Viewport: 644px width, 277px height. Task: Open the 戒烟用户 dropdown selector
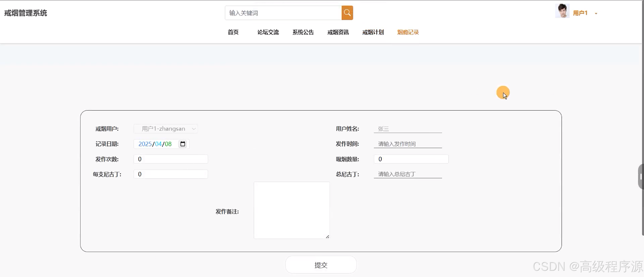click(166, 129)
